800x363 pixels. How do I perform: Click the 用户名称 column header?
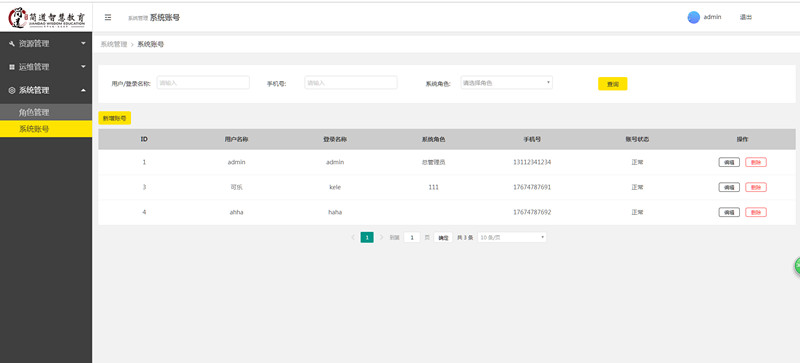pos(236,139)
